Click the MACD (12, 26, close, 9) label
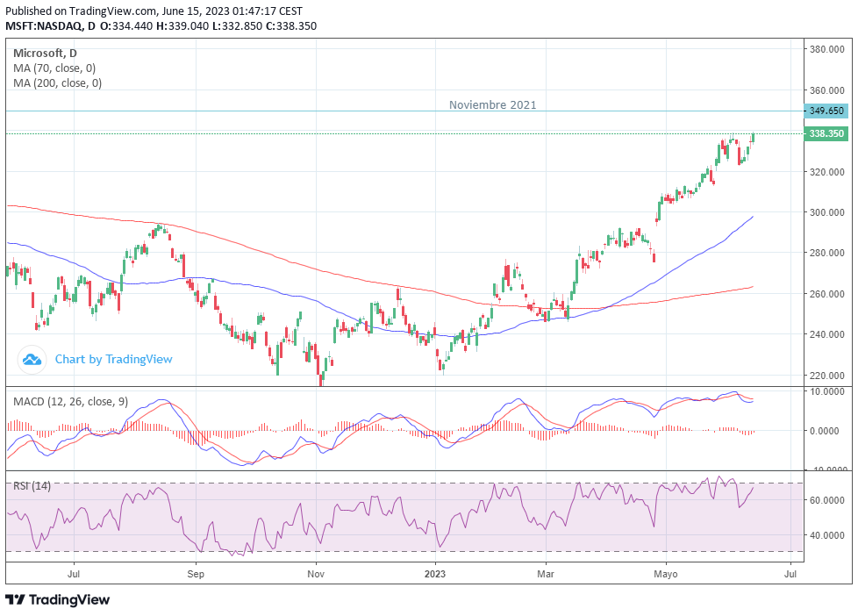 pos(70,402)
